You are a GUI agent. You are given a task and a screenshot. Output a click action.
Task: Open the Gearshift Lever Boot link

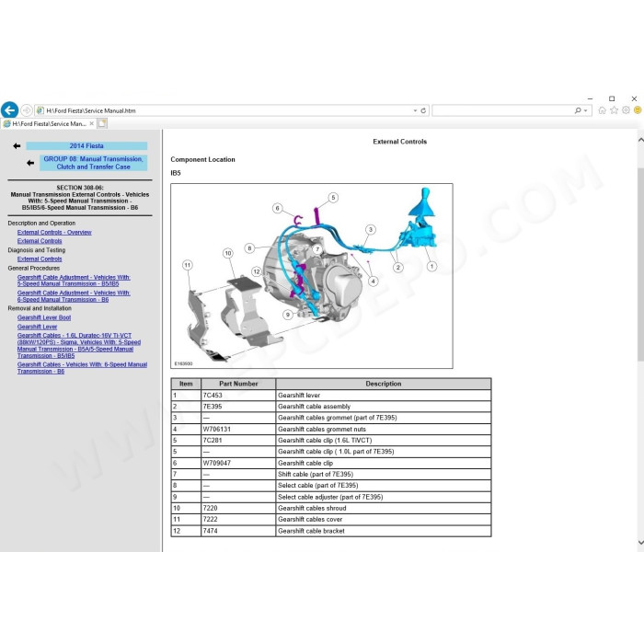tap(44, 317)
